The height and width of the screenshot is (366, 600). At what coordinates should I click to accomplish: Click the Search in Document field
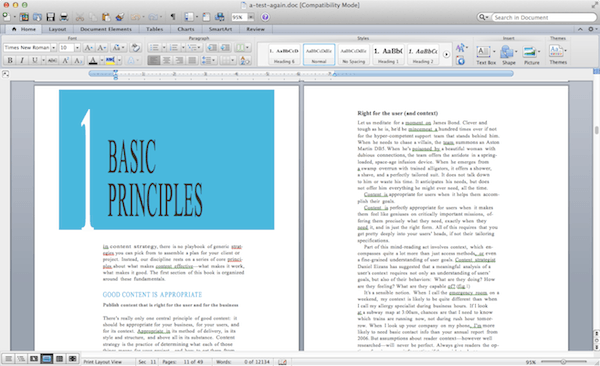point(544,17)
